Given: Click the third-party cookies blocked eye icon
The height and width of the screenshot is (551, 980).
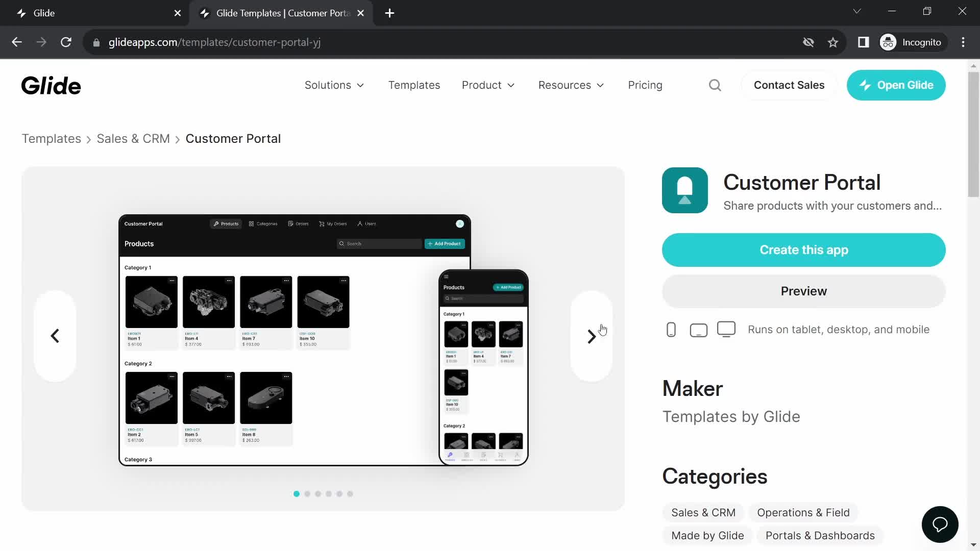Looking at the screenshot, I should [808, 42].
